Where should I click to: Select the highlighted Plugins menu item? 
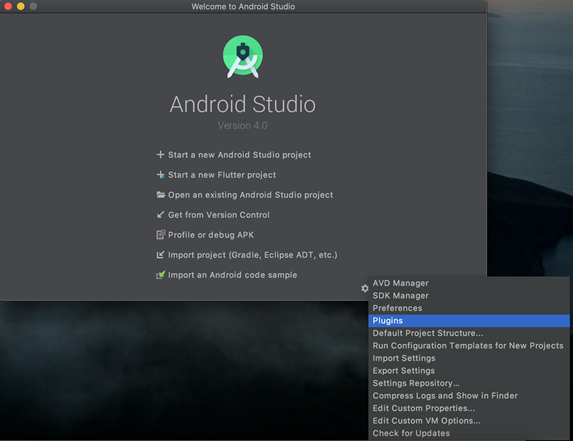469,320
